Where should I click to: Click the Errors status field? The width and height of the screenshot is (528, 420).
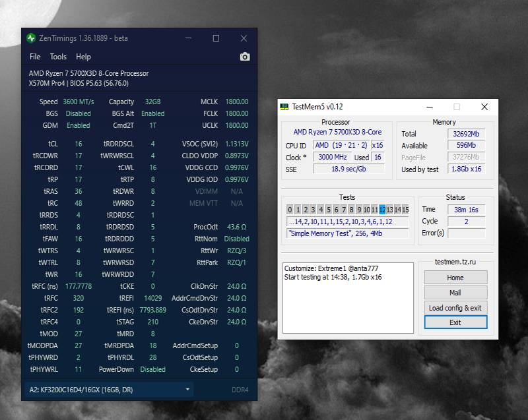(466, 233)
